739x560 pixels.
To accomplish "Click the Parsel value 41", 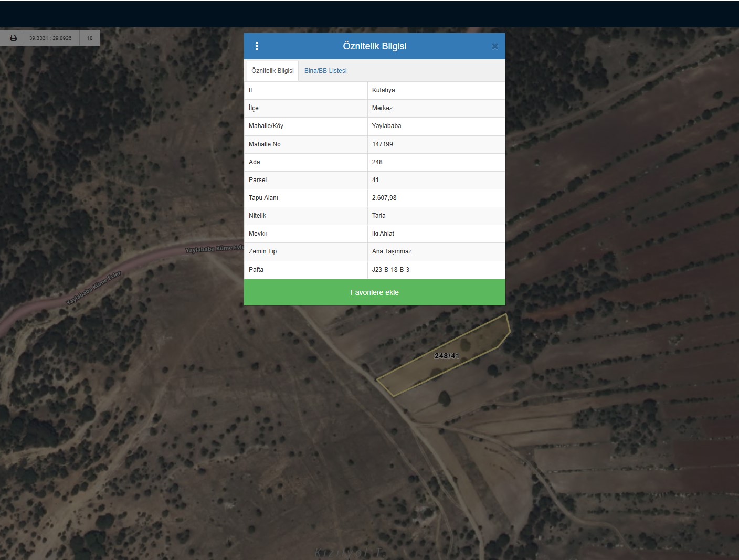I will (375, 180).
